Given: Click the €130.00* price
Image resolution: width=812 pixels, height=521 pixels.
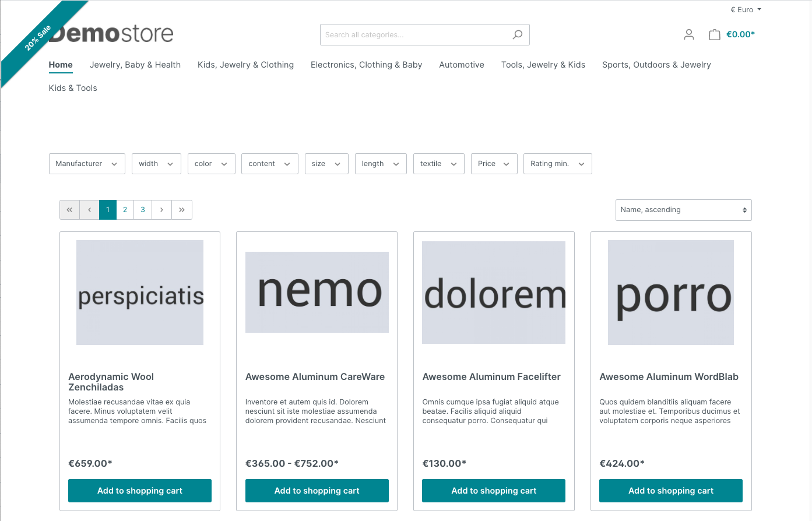Looking at the screenshot, I should pyautogui.click(x=444, y=463).
